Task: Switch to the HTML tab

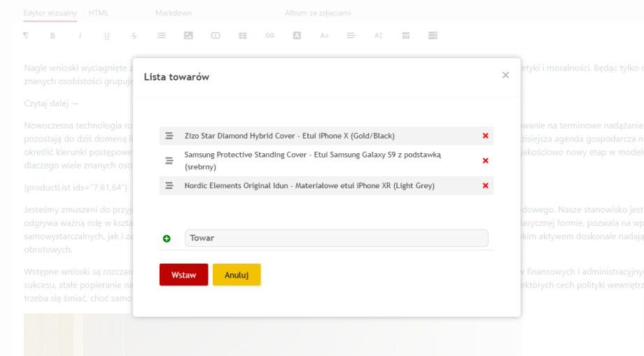Action: point(99,13)
